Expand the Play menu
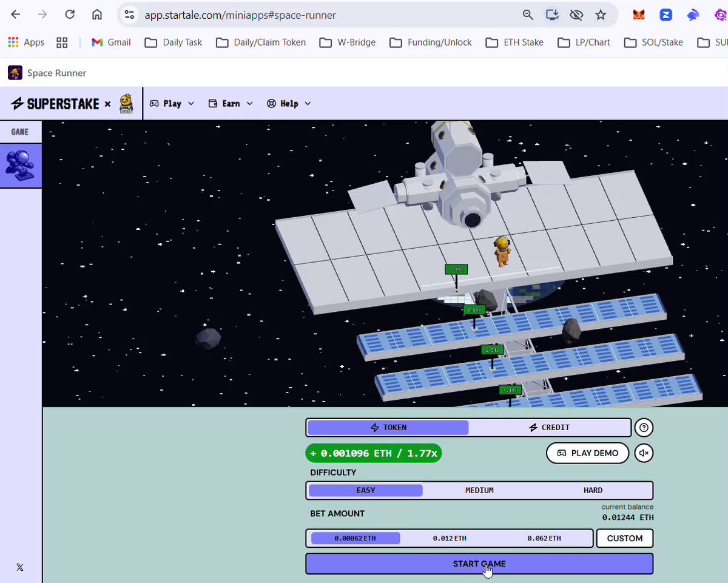This screenshot has height=583, width=728. pyautogui.click(x=172, y=104)
